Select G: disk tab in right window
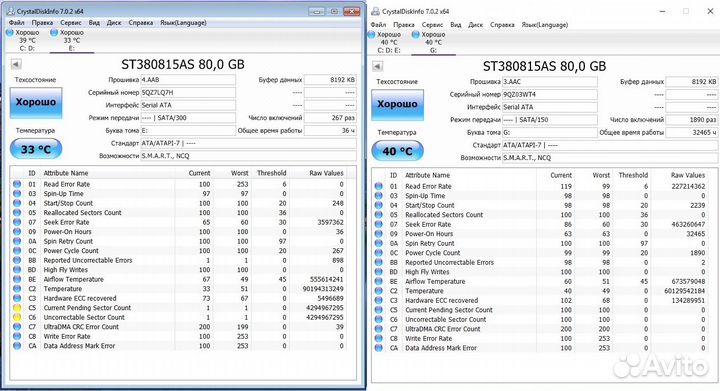720x391 pixels. point(433,42)
